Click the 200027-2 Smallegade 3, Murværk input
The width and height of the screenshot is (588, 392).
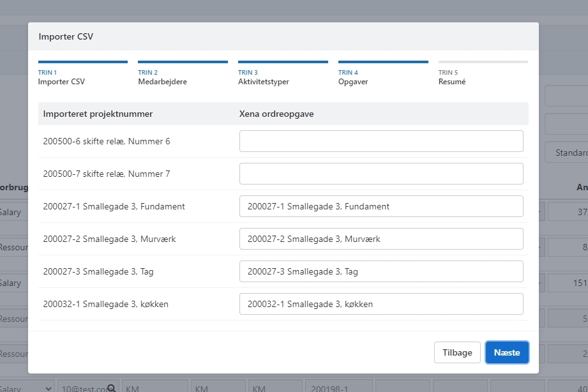point(381,239)
